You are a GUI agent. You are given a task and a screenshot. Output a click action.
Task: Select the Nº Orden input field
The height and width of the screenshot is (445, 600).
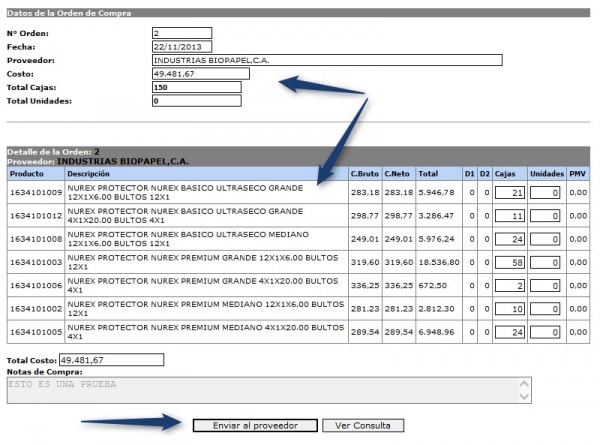click(x=182, y=33)
